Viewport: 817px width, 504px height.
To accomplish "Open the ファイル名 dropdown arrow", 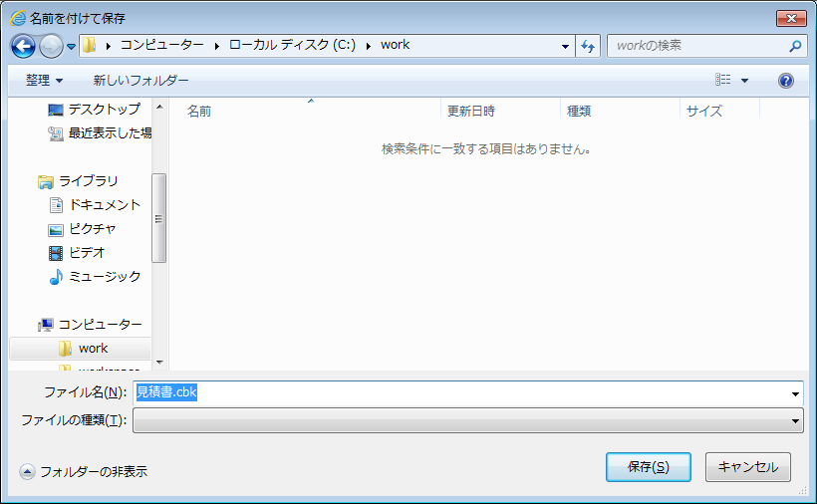I will click(x=795, y=394).
